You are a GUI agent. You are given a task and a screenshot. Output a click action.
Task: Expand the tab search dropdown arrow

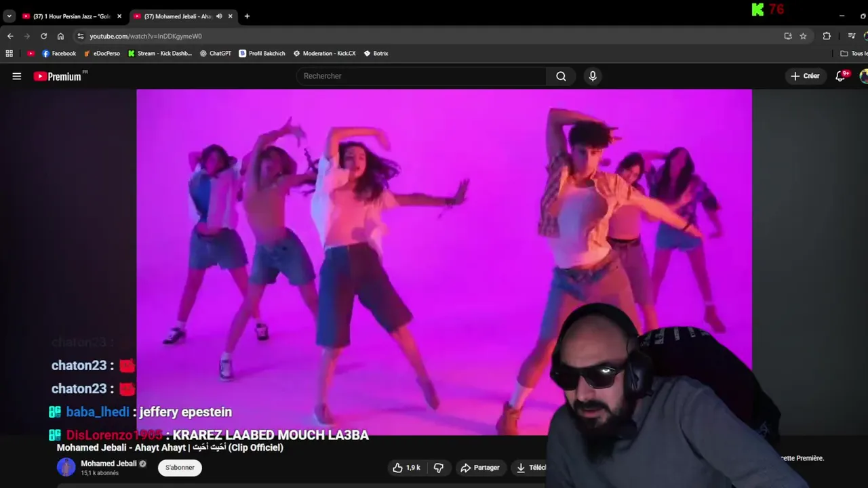tap(9, 16)
